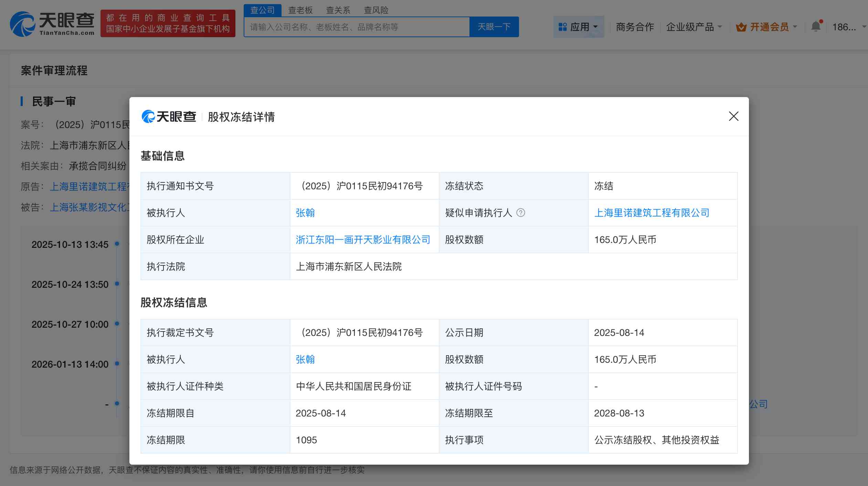Click the help icon beside 疑似申请执行人
Image resolution: width=868 pixels, height=486 pixels.
tap(521, 213)
